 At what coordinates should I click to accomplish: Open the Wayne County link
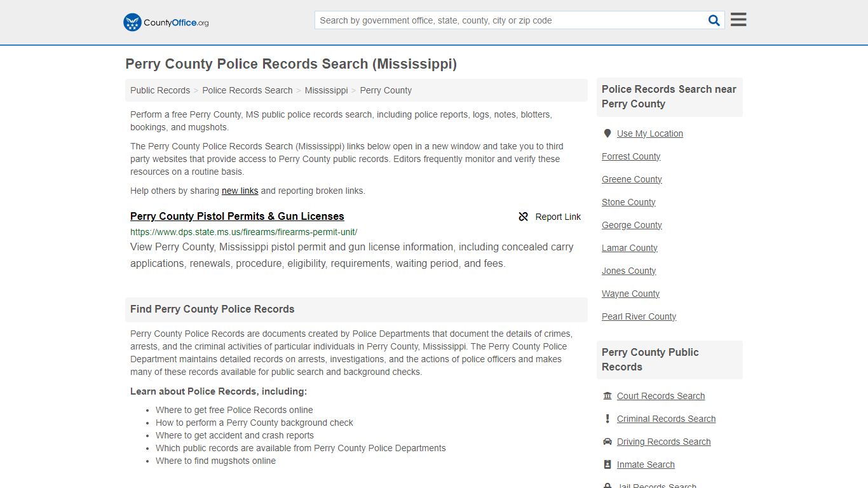(630, 294)
